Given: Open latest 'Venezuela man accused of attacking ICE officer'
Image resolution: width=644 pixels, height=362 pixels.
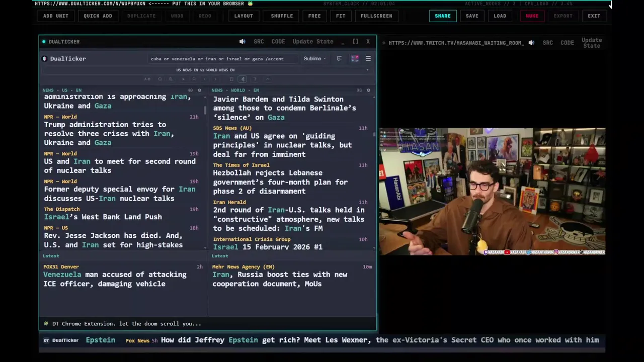Looking at the screenshot, I should pos(115,279).
